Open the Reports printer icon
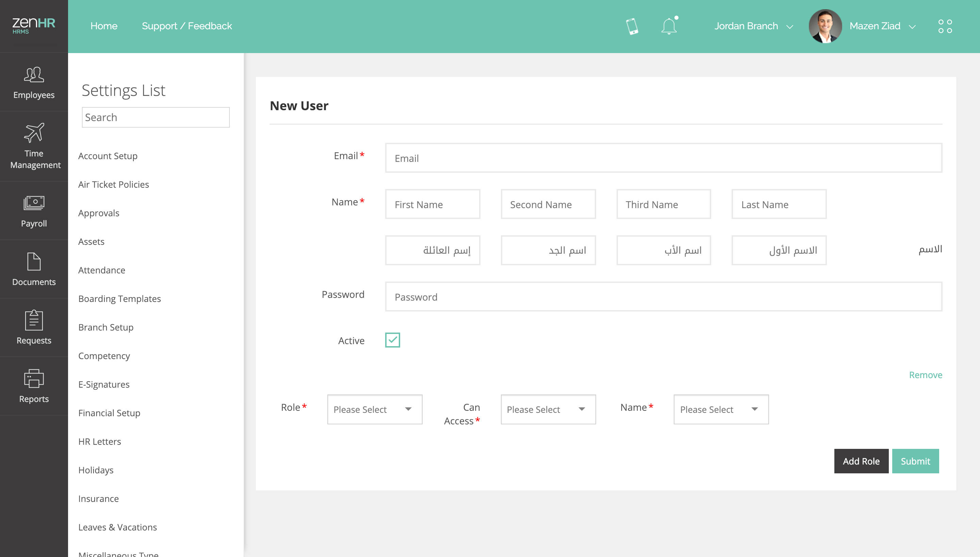The height and width of the screenshot is (557, 980). pyautogui.click(x=34, y=378)
